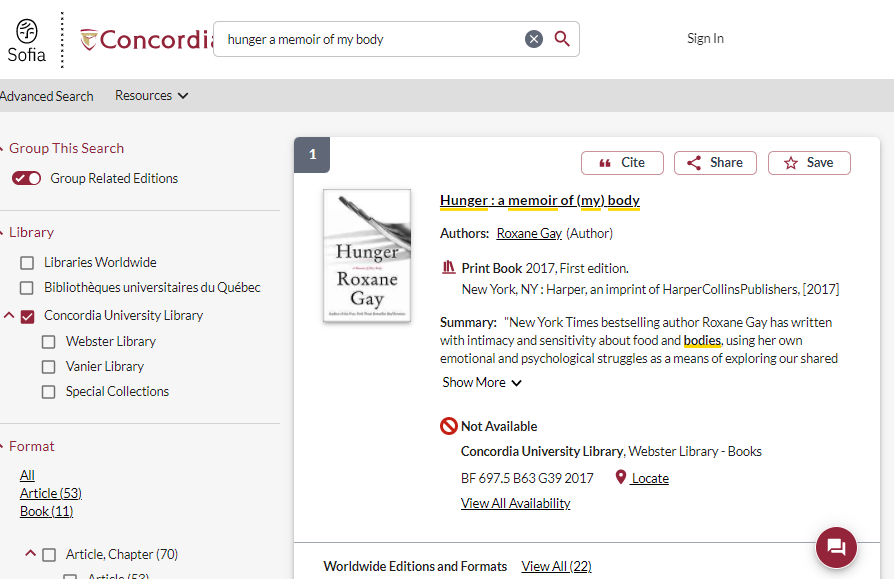Toggle Group Related Editions switch
Image resolution: width=894 pixels, height=579 pixels.
(x=26, y=178)
